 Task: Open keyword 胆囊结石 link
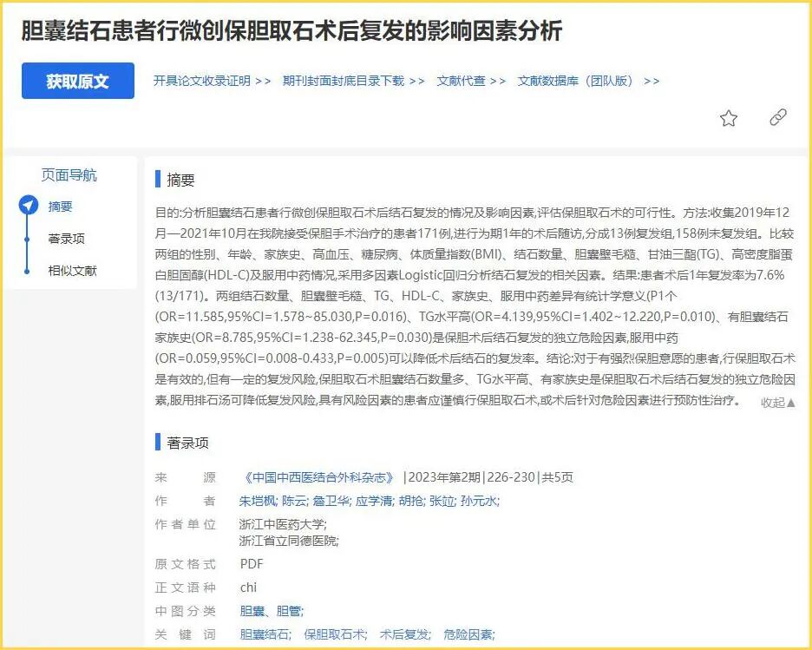[264, 634]
